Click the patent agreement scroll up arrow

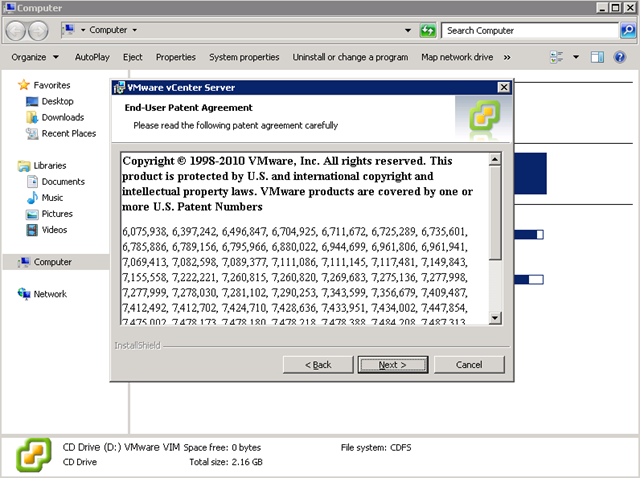click(x=495, y=159)
